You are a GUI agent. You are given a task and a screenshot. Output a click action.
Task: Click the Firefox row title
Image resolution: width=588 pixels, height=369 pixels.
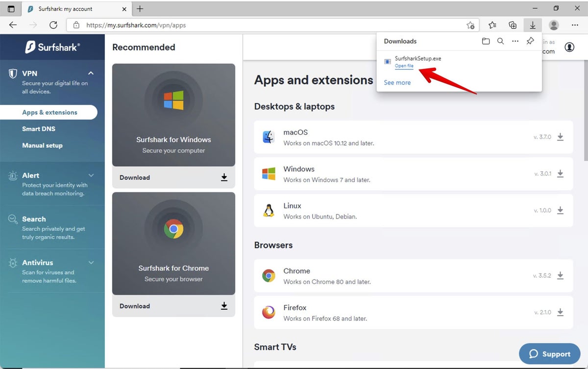point(295,308)
